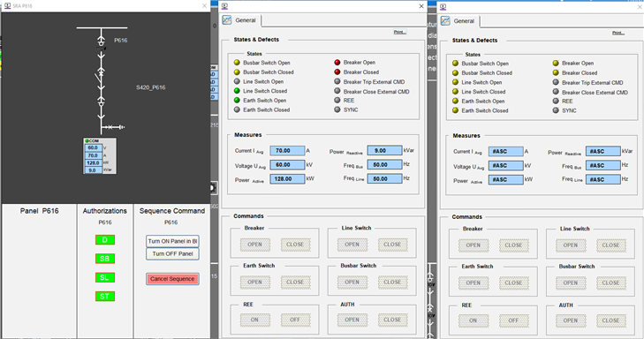Click red Breaker Open indicator in middle window

click(337, 63)
